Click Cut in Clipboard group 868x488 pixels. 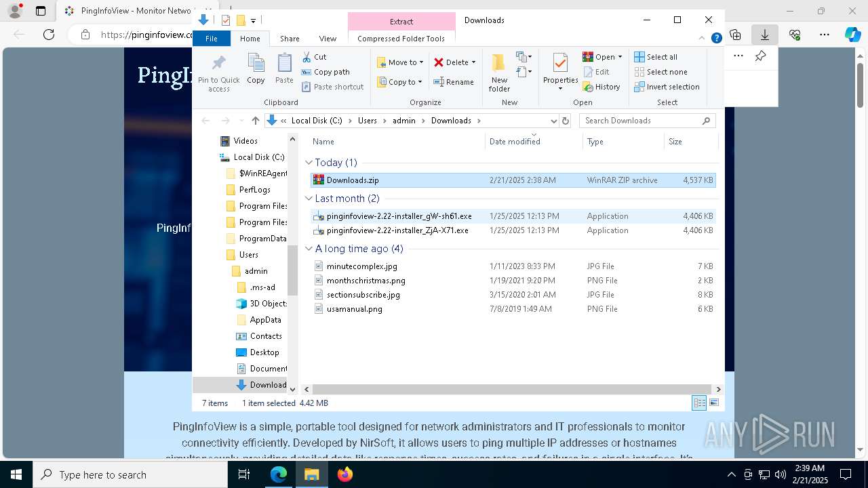[314, 57]
